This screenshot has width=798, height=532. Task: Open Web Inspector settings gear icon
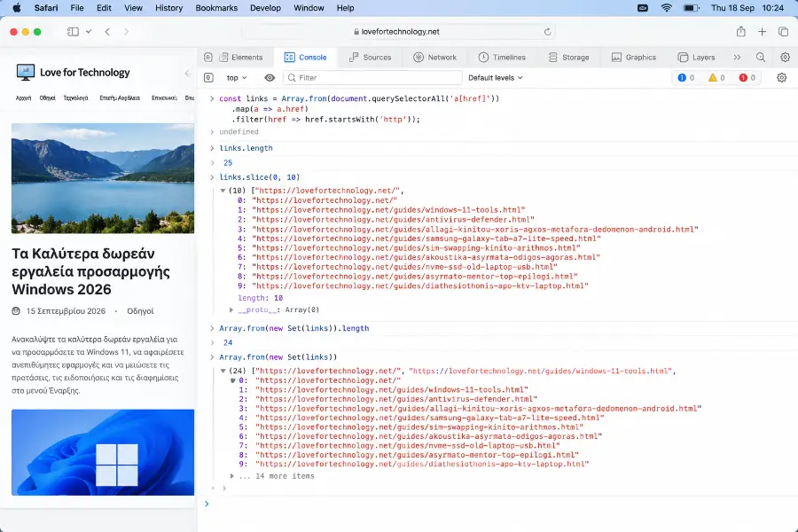(x=786, y=58)
